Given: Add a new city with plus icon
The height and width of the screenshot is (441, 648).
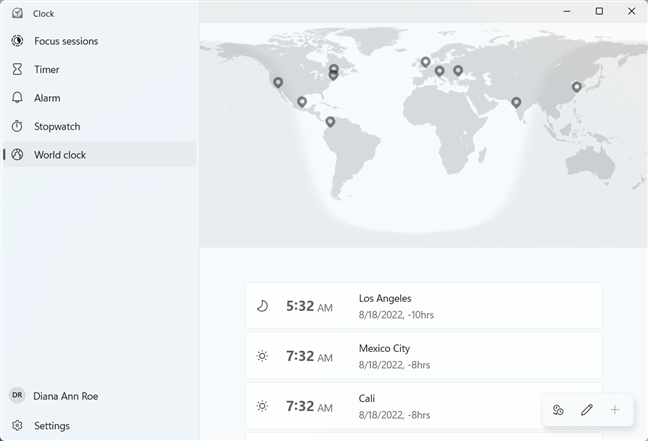Looking at the screenshot, I should coord(615,410).
